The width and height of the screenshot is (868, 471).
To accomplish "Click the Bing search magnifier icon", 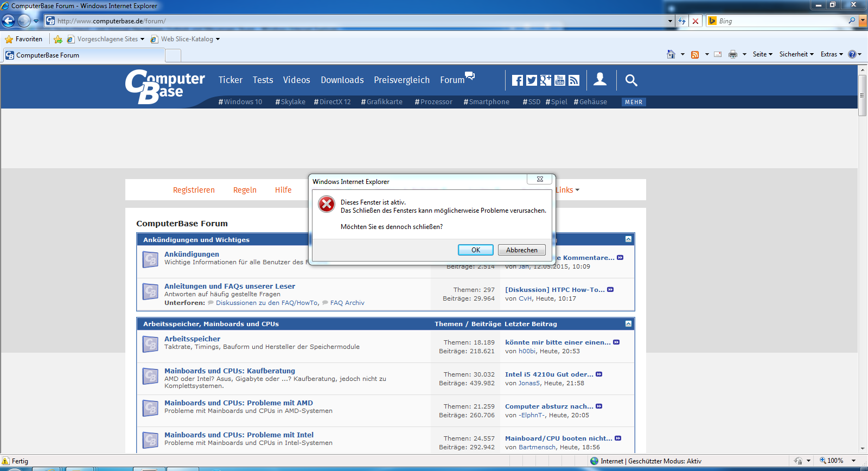I will [x=852, y=21].
